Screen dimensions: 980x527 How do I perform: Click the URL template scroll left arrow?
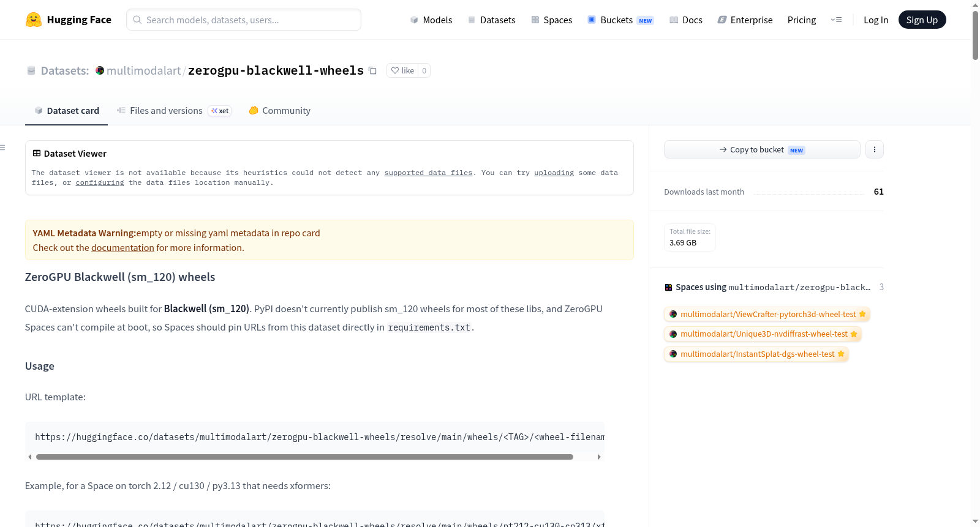point(29,457)
